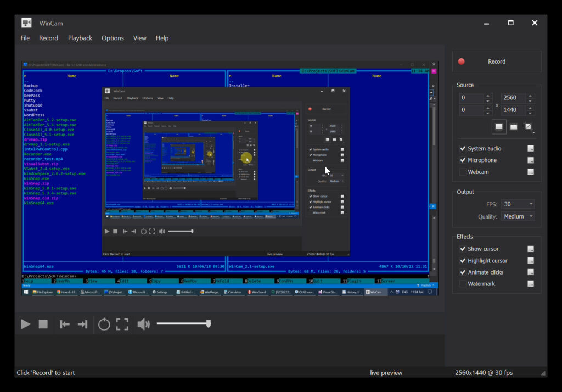Open the Record menu
The width and height of the screenshot is (562, 392).
coord(49,38)
